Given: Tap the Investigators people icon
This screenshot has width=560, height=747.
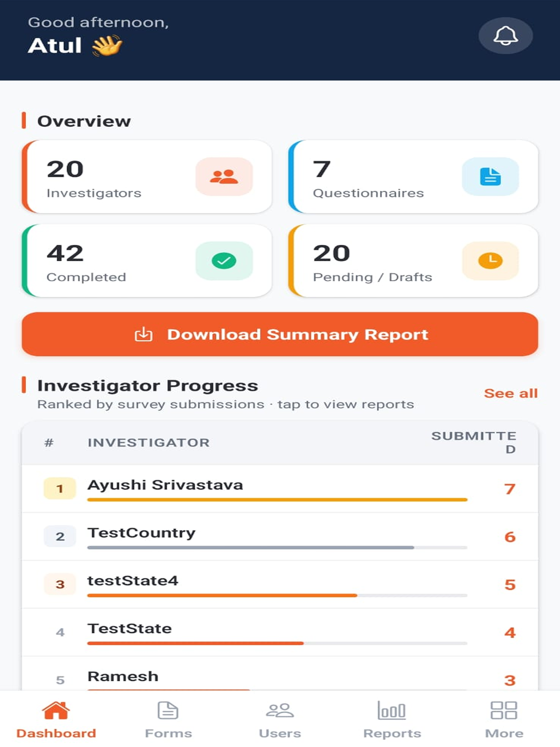Looking at the screenshot, I should (x=224, y=177).
